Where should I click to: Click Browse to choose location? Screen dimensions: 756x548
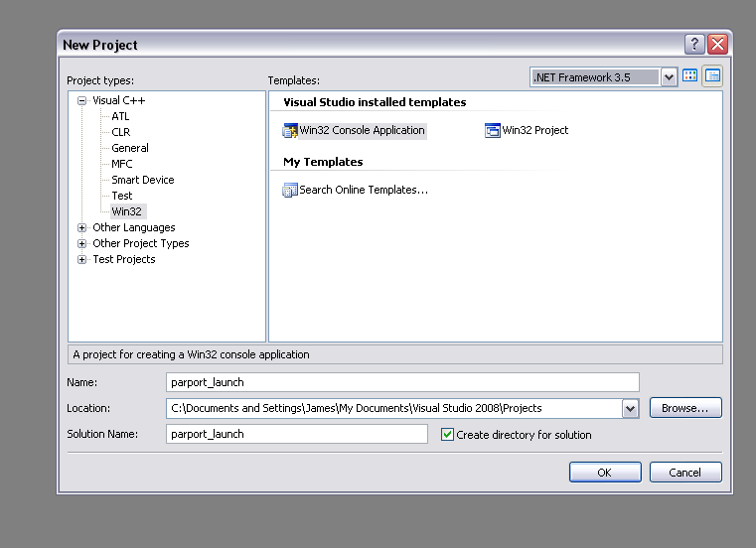point(685,408)
